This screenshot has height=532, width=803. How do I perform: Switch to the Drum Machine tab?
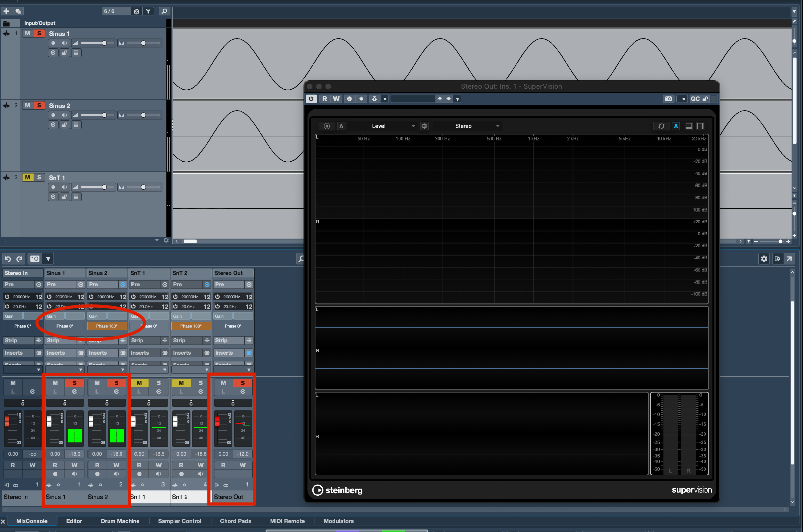120,521
